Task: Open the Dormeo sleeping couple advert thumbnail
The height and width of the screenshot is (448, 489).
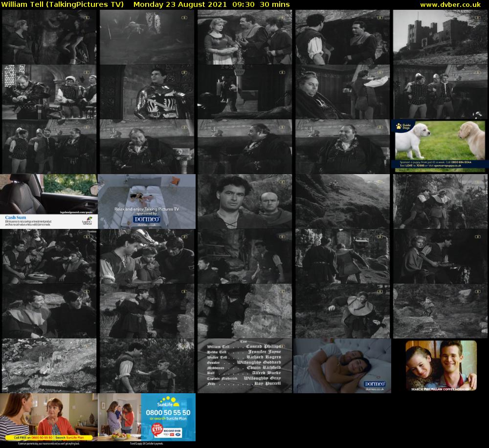Action: pyautogui.click(x=342, y=365)
